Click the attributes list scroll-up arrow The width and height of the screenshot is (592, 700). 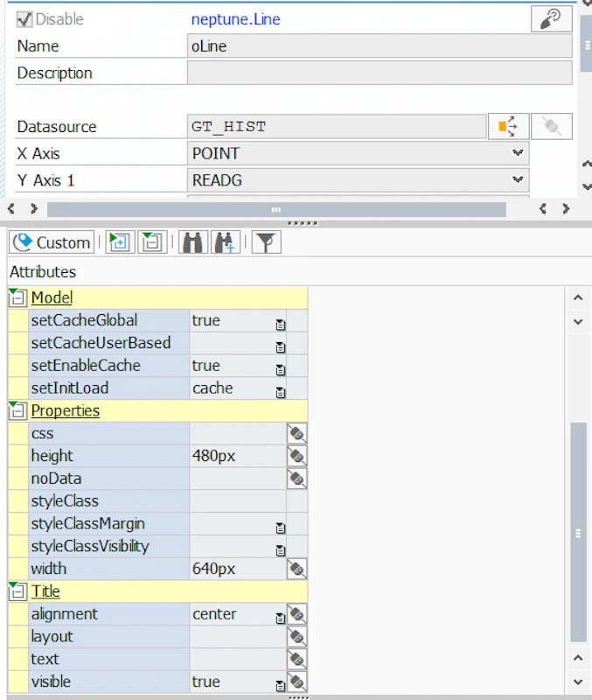pos(578,297)
